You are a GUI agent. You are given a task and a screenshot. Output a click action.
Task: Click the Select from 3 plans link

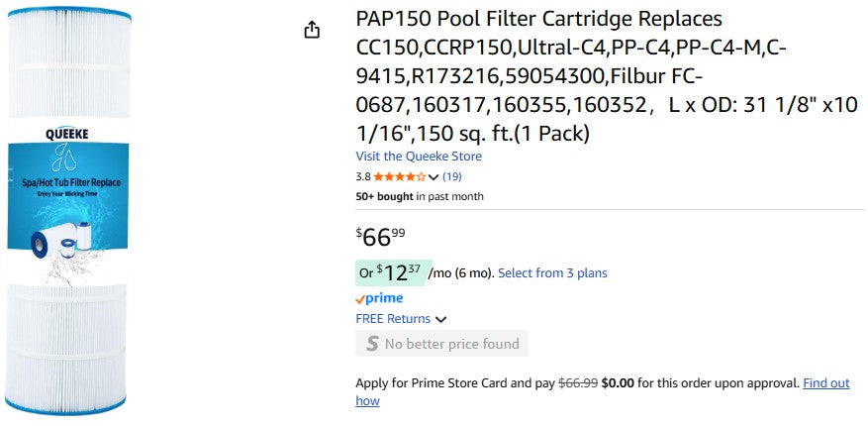coord(552,273)
